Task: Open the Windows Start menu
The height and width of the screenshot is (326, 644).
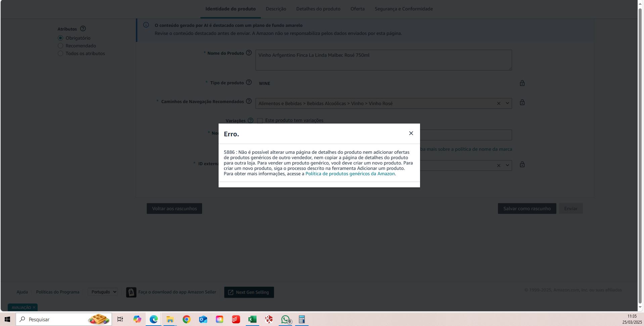Action: coord(7,319)
